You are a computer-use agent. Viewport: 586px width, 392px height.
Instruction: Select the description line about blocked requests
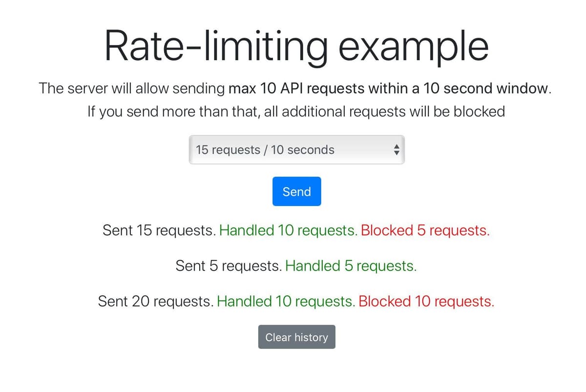pos(296,111)
